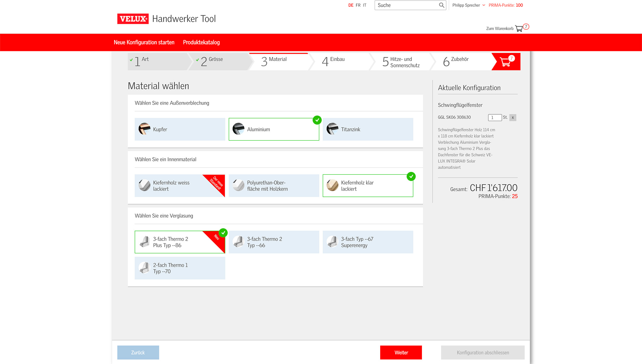
Task: Pick 3-fach Typ --67 Superenergy glazing
Action: pos(368,242)
